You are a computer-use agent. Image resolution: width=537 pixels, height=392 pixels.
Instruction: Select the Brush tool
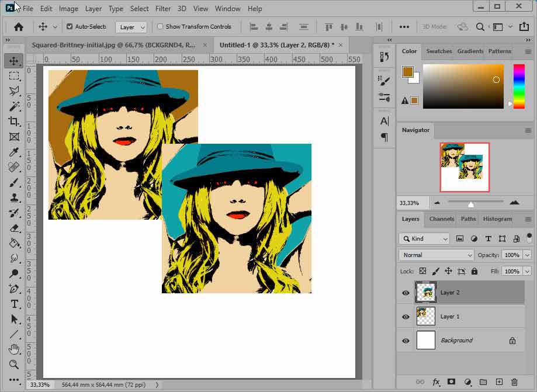coord(13,182)
